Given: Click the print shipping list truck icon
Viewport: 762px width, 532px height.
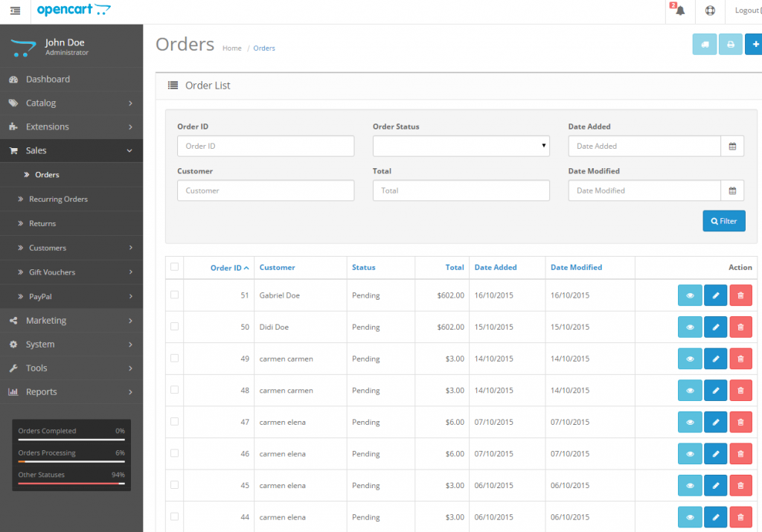Looking at the screenshot, I should coord(705,44).
